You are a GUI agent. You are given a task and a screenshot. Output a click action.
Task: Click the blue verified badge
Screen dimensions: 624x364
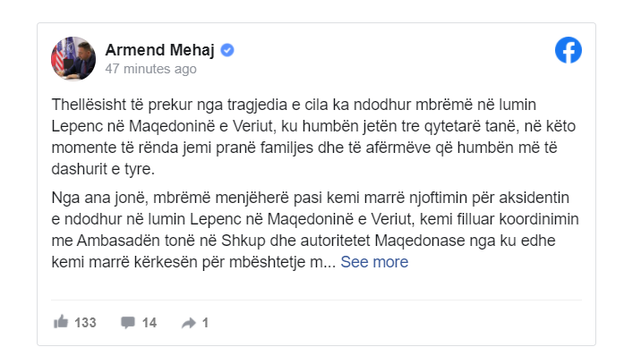coord(227,49)
